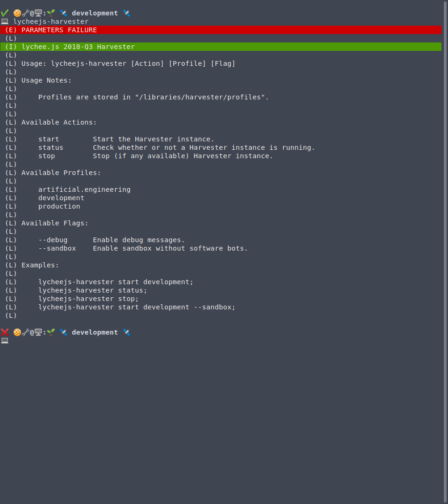Image resolution: width=448 pixels, height=504 pixels.
Task: Click the 'development' profile list entry
Action: click(x=61, y=198)
